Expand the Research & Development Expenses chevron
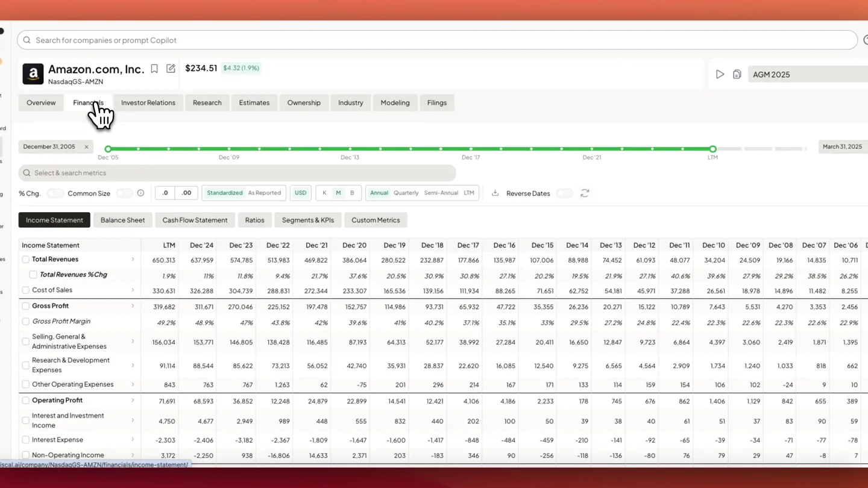868x488 pixels. coord(133,365)
